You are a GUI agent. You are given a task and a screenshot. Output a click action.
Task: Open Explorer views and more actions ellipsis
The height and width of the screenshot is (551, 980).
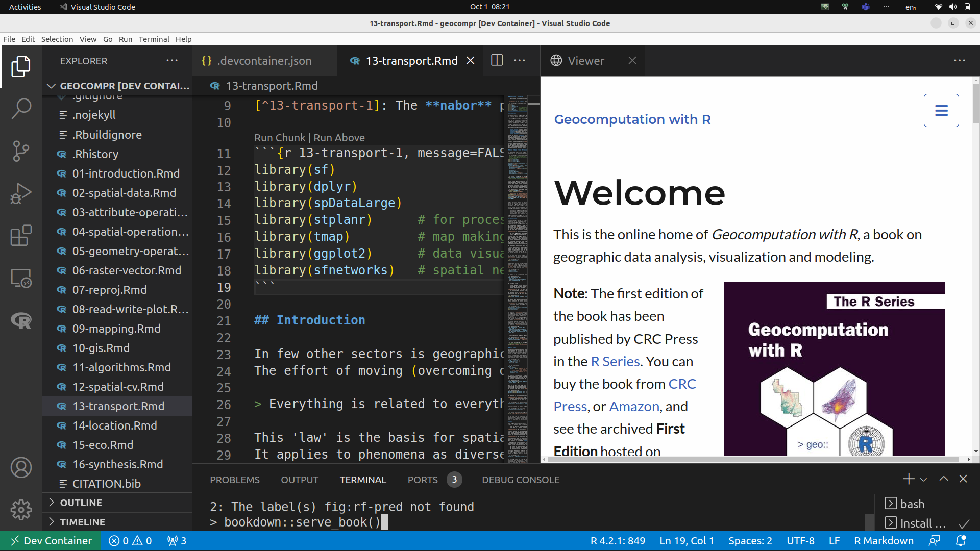pos(172,60)
